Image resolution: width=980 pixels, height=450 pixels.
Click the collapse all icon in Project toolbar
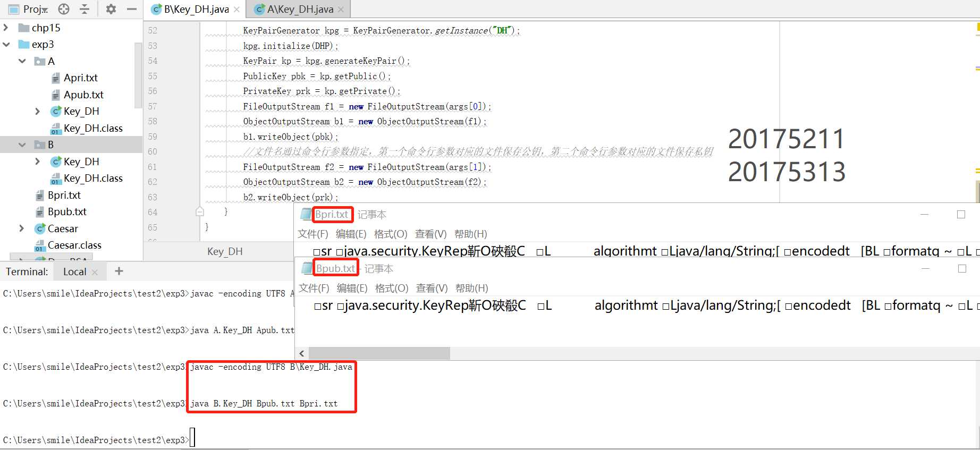click(85, 9)
